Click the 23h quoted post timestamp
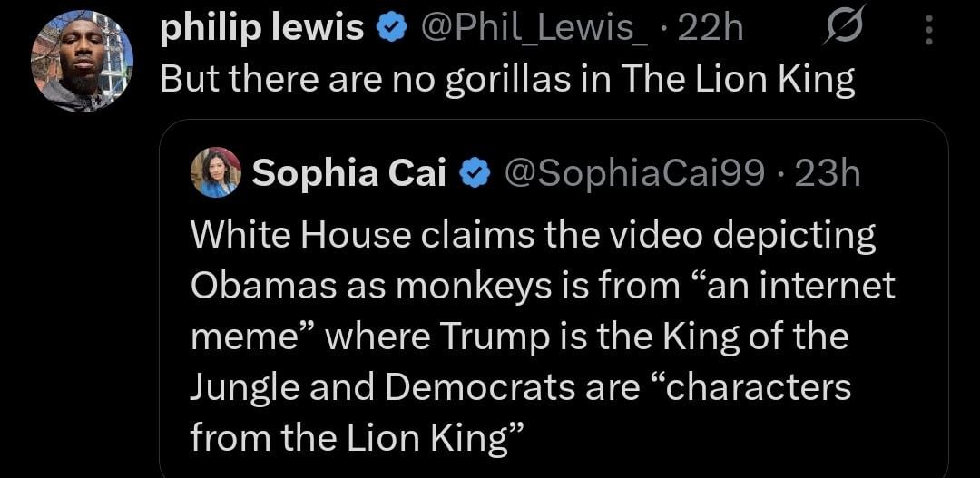This screenshot has width=980, height=478. [827, 172]
